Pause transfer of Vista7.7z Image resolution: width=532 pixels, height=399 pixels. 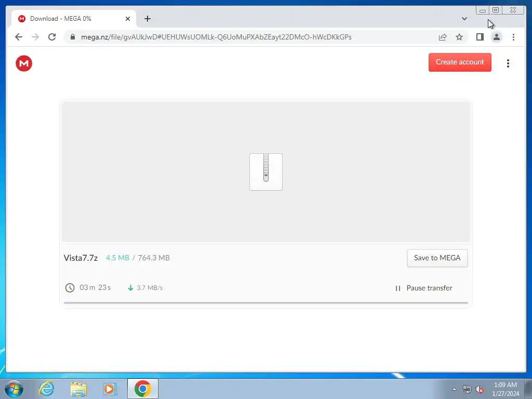(424, 288)
